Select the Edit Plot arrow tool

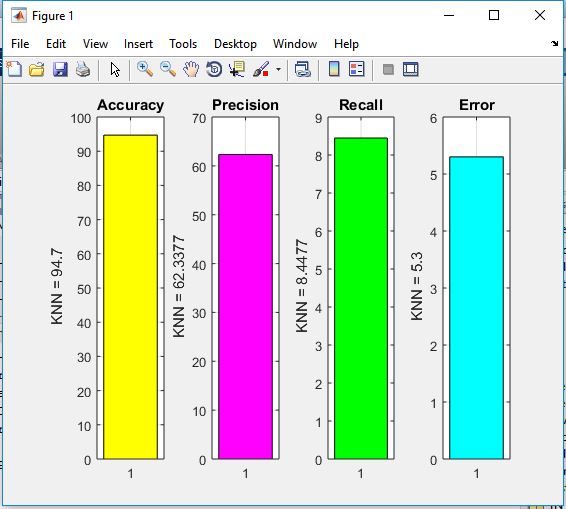(115, 69)
